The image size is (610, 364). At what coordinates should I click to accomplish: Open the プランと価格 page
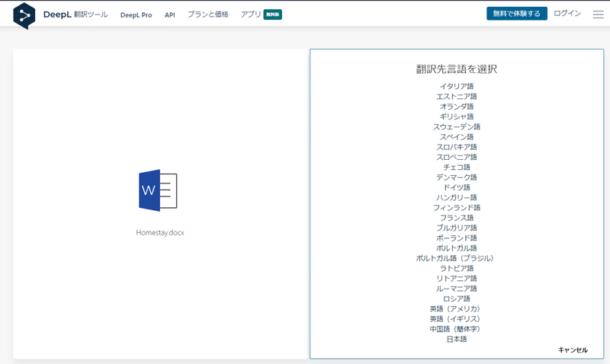pyautogui.click(x=207, y=14)
